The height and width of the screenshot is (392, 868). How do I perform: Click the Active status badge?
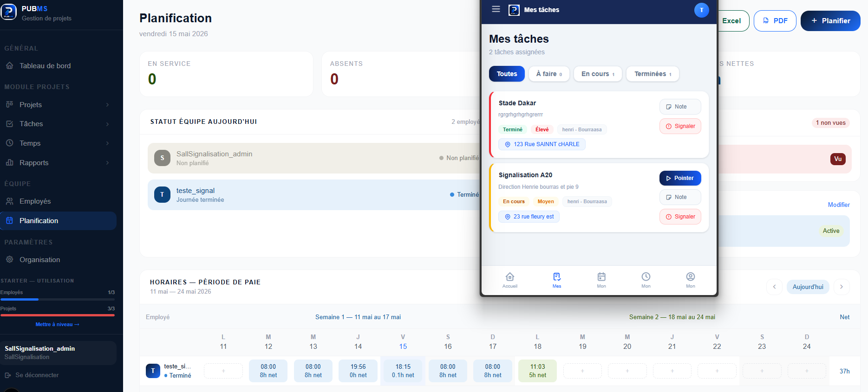tap(831, 231)
